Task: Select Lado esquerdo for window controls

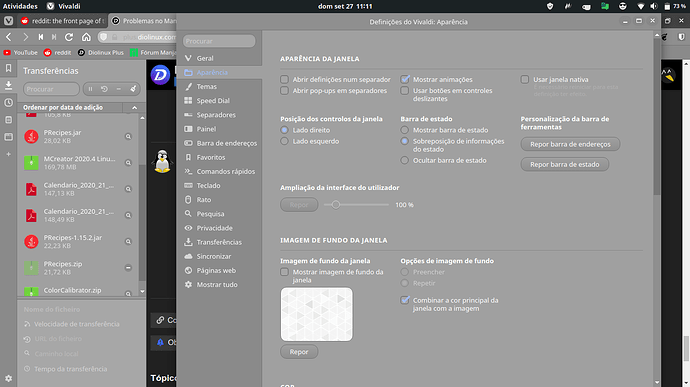Action: [x=284, y=141]
